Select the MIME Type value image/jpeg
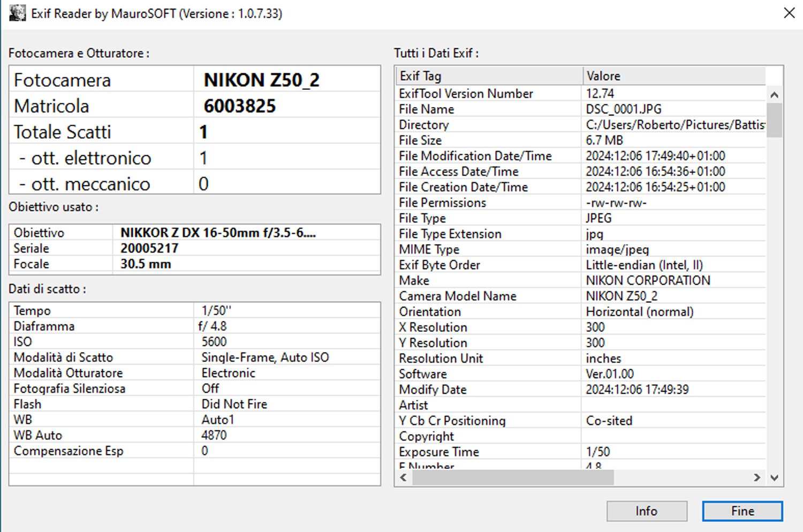This screenshot has width=803, height=532. (x=617, y=249)
